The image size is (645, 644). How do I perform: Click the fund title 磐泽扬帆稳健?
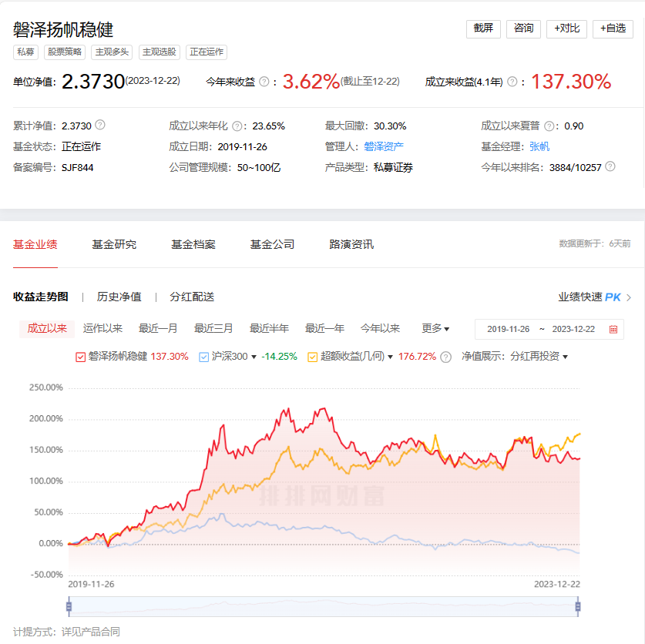tap(63, 29)
